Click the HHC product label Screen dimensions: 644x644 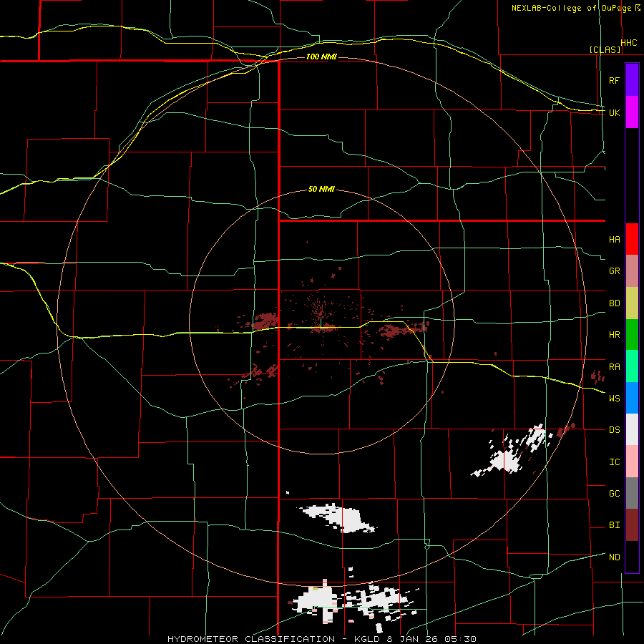[629, 43]
